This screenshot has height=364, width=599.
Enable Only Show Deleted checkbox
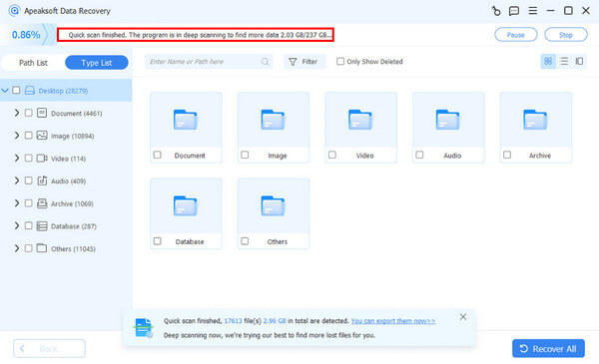coord(340,61)
